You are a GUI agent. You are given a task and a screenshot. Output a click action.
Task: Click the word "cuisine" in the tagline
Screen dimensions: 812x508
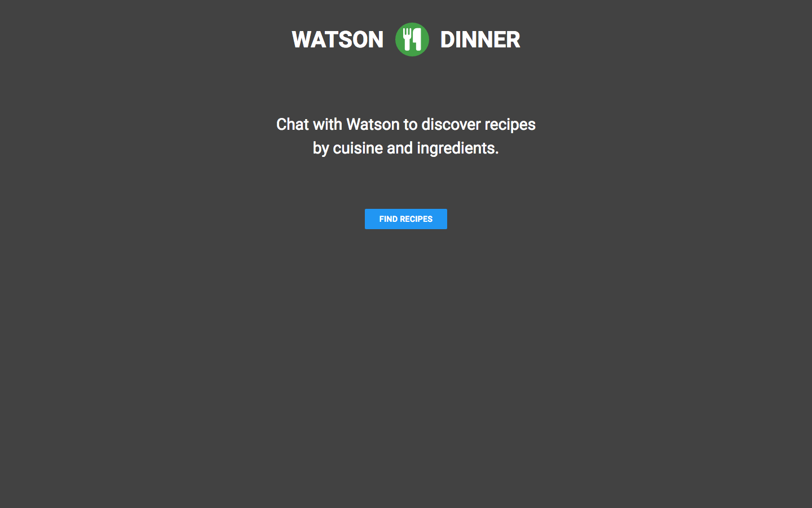point(358,148)
